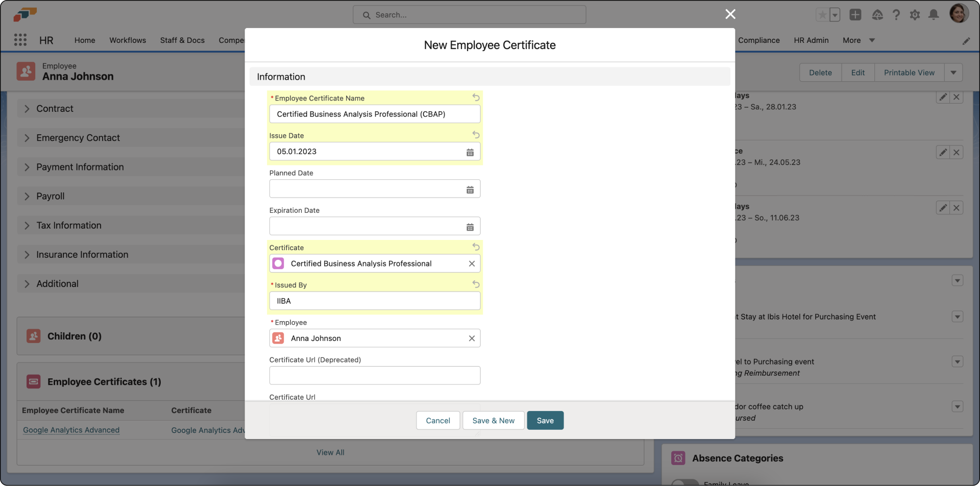980x486 pixels.
Task: Click the Setup gear icon
Action: [x=915, y=15]
